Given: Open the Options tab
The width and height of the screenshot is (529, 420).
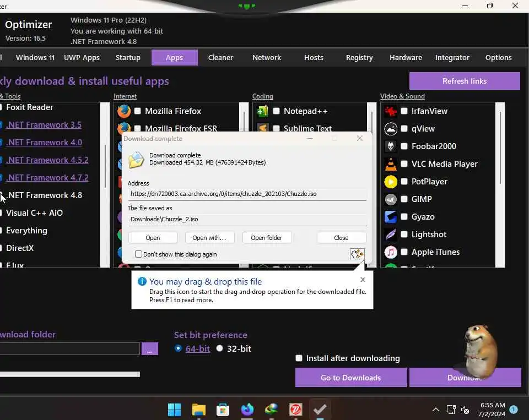Looking at the screenshot, I should click(x=498, y=58).
